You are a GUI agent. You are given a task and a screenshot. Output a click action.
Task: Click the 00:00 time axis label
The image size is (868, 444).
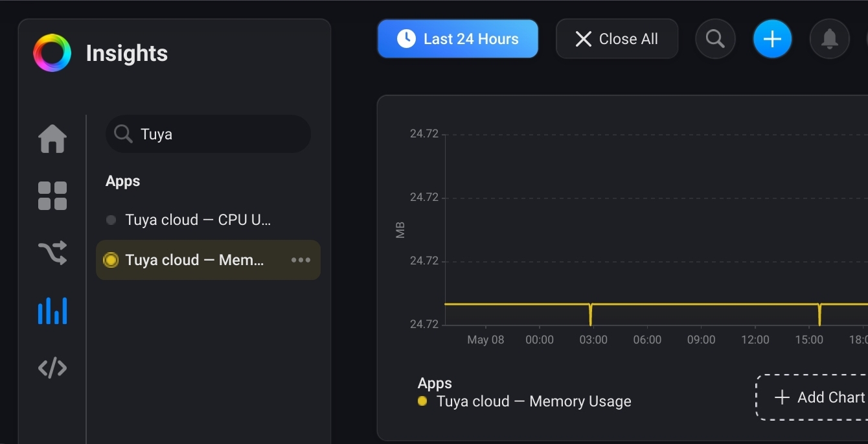click(x=540, y=340)
